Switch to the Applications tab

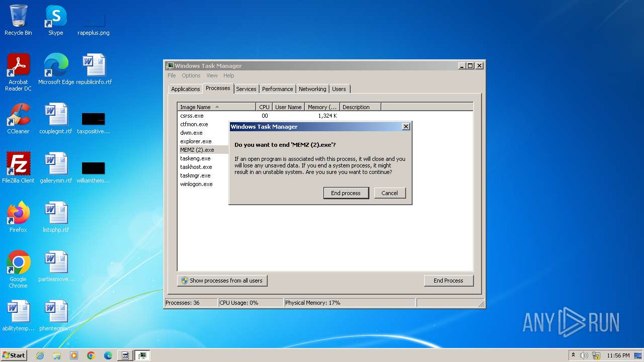point(186,89)
